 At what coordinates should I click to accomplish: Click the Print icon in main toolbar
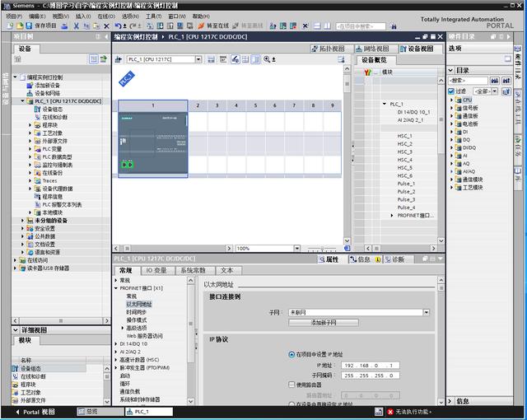pyautogui.click(x=64, y=26)
